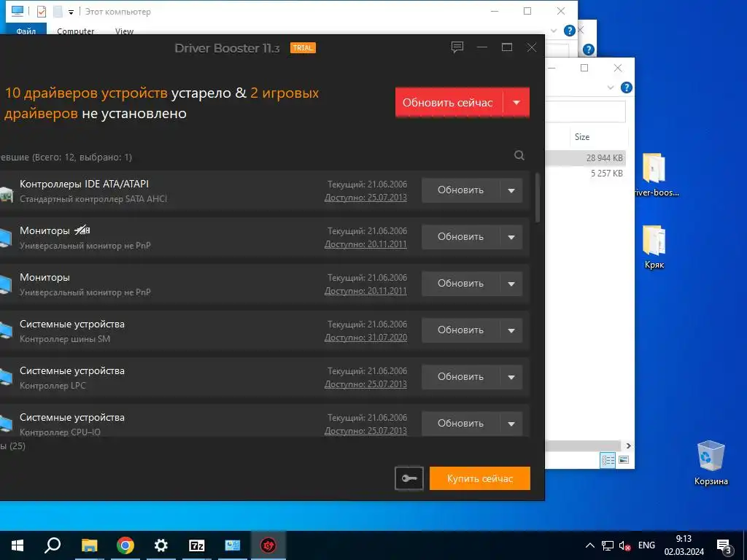
Task: Click the help icon in the Этот компьютер window
Action: coord(569,31)
